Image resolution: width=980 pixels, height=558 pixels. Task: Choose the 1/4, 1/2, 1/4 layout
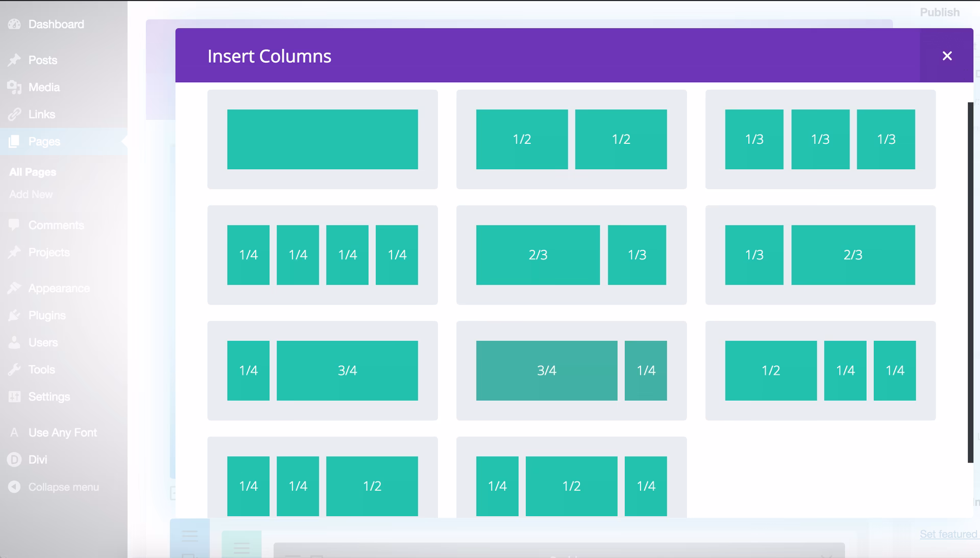click(x=571, y=486)
